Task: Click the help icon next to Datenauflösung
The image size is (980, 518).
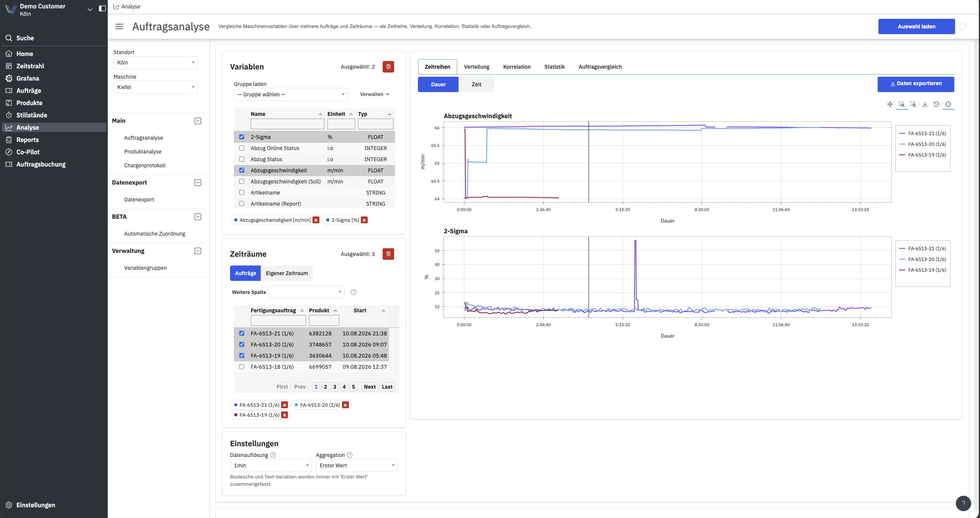Action: pyautogui.click(x=273, y=455)
